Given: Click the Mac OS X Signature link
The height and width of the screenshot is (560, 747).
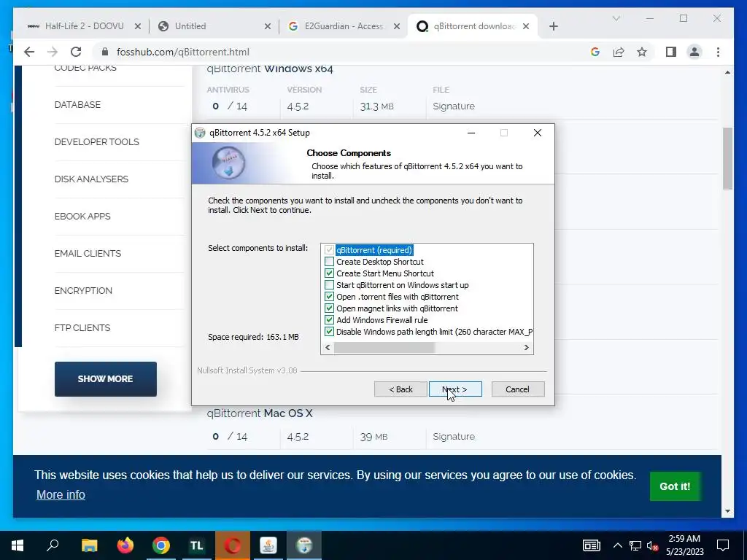Looking at the screenshot, I should pos(454,436).
